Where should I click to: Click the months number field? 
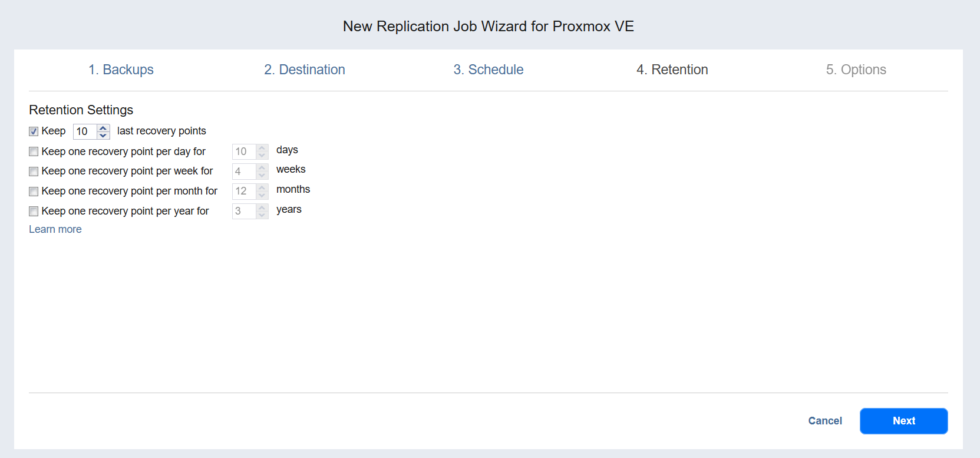click(x=244, y=192)
